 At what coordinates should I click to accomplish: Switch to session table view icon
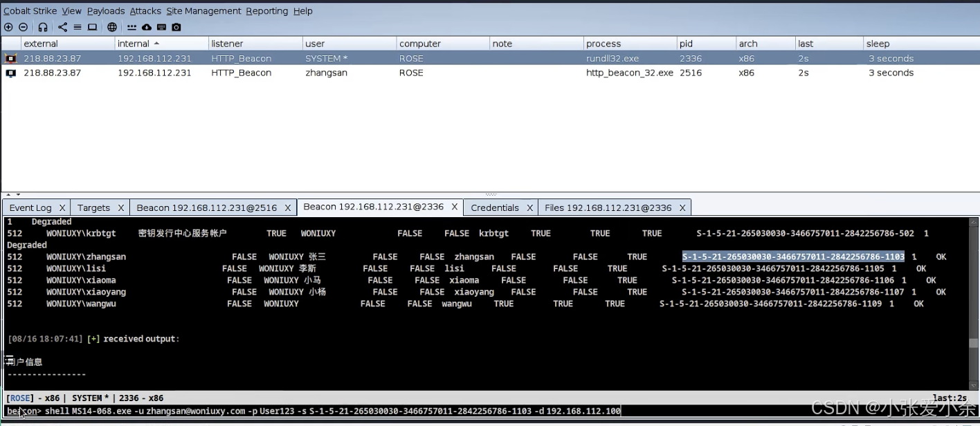coord(77,27)
